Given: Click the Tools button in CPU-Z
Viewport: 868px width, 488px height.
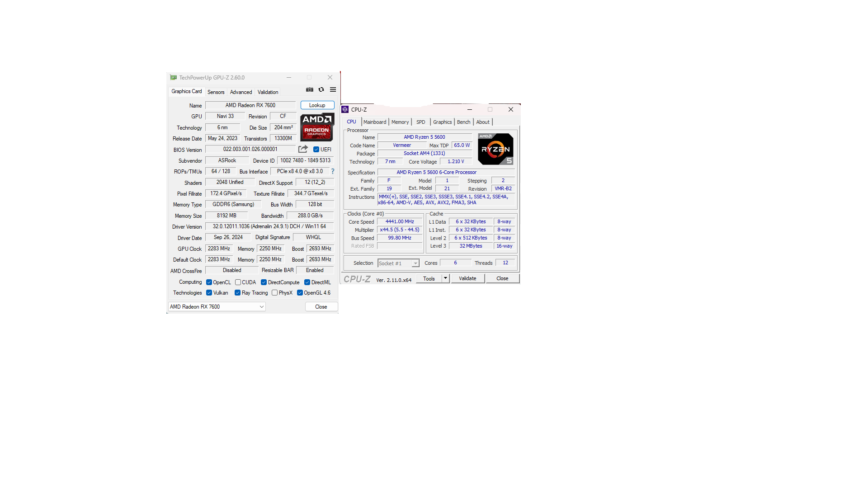Looking at the screenshot, I should [x=429, y=278].
